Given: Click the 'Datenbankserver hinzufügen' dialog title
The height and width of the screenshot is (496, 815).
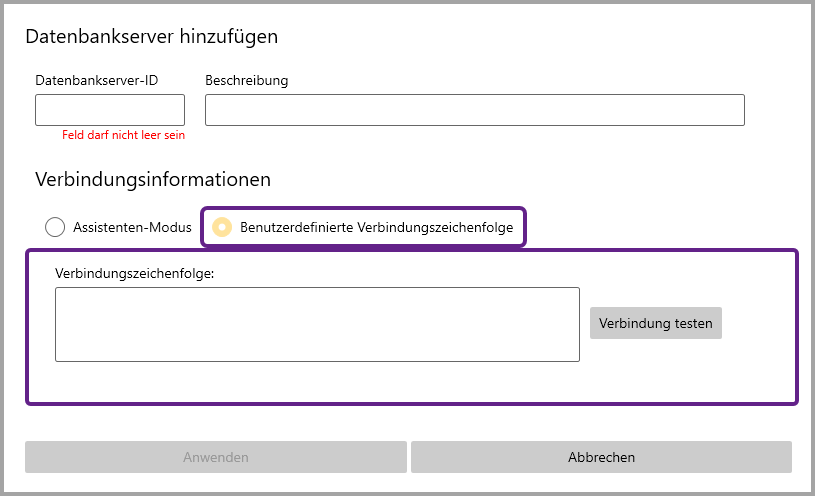Looking at the screenshot, I should 151,37.
